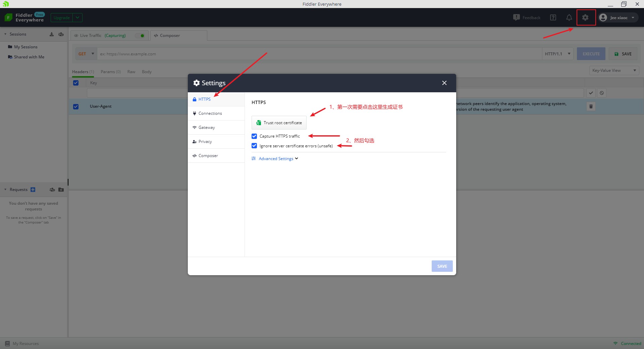Select Connections settings tab
This screenshot has width=644, height=349.
(x=216, y=113)
